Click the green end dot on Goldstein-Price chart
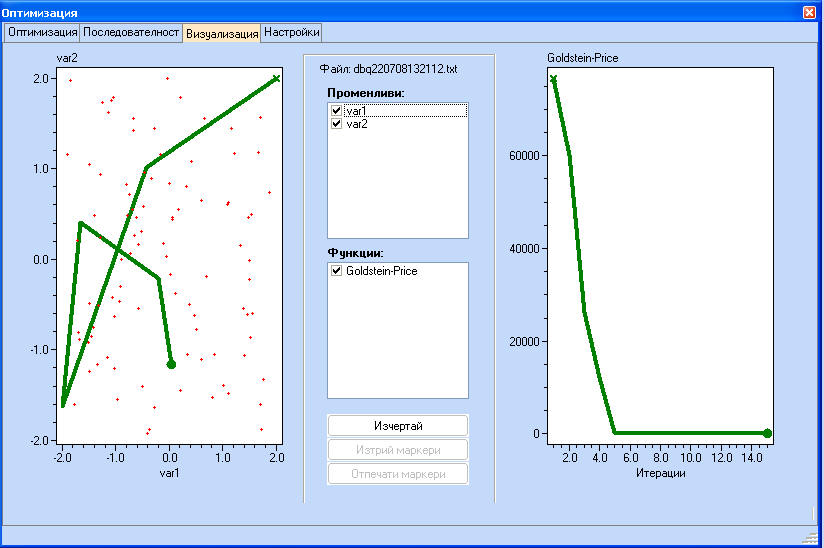824x548 pixels. 767,433
